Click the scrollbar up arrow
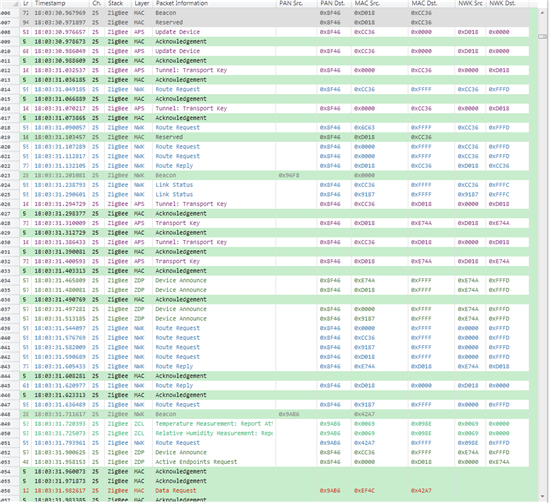Viewport: 550px width, 503px height. click(542, 13)
